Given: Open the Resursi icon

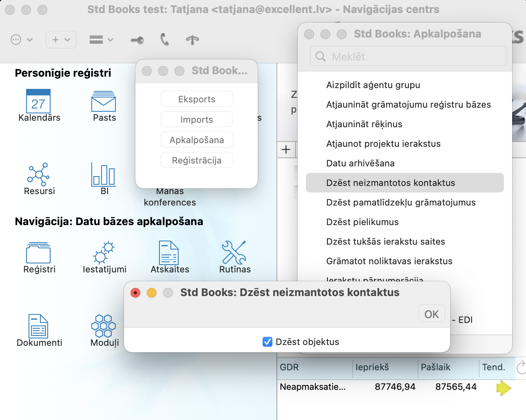Looking at the screenshot, I should 38,174.
